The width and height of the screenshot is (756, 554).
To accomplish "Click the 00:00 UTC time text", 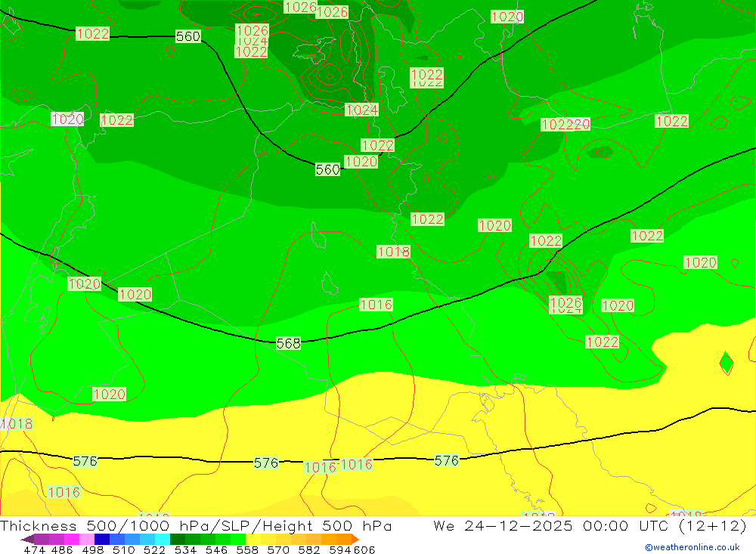I will coord(625,525).
